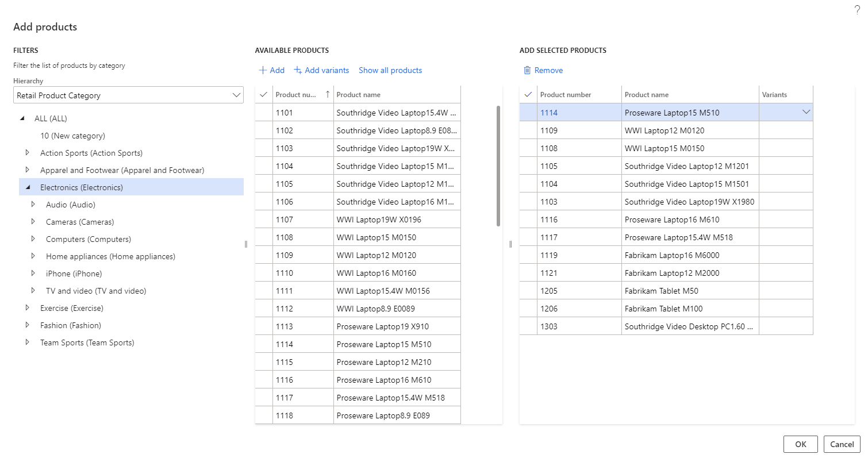Click the Add button with plus icon
868x458 pixels.
pos(271,70)
